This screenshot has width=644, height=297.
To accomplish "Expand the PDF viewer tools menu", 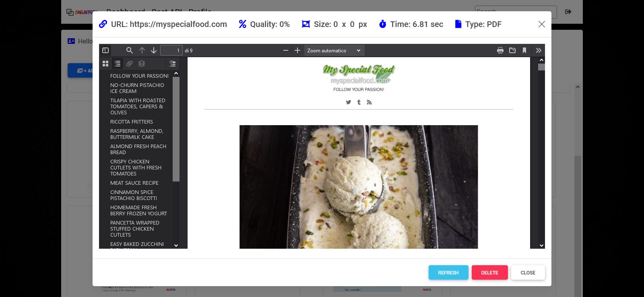I will [x=539, y=50].
